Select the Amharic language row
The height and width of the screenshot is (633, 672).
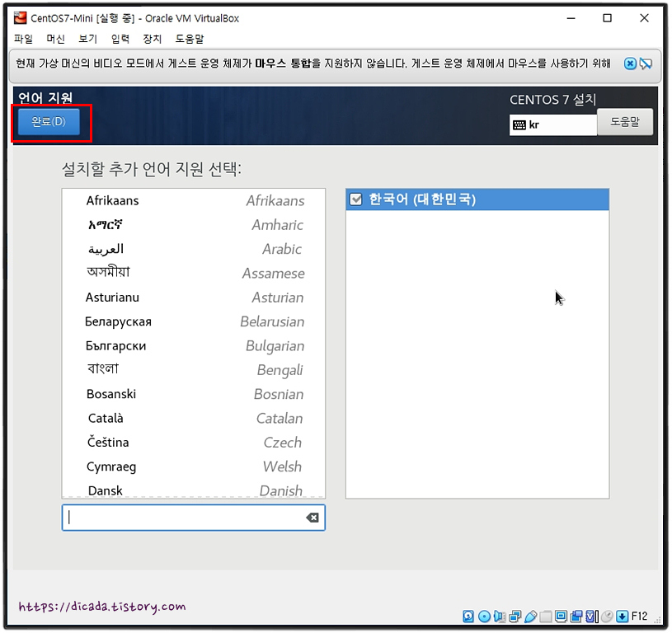pos(194,225)
